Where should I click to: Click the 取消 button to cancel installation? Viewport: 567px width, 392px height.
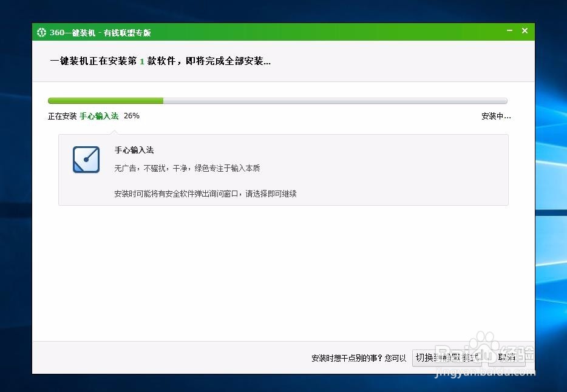coord(507,357)
